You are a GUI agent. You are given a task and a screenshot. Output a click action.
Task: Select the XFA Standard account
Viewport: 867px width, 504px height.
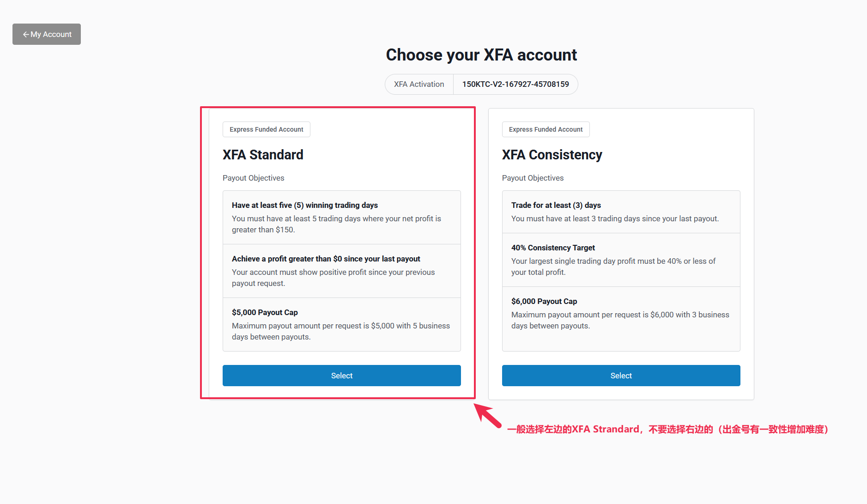342,376
